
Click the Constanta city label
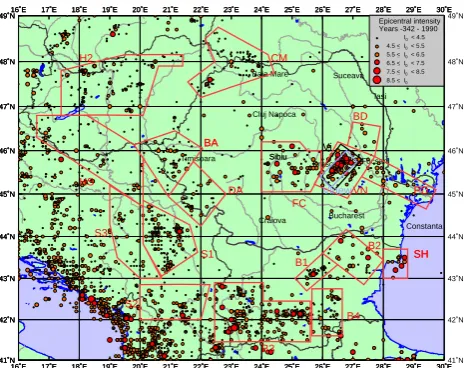tap(424, 226)
